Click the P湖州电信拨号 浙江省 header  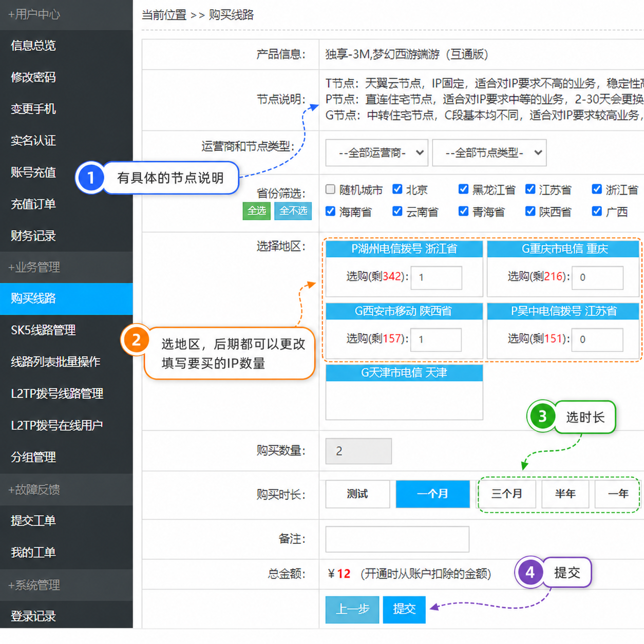pyautogui.click(x=404, y=249)
